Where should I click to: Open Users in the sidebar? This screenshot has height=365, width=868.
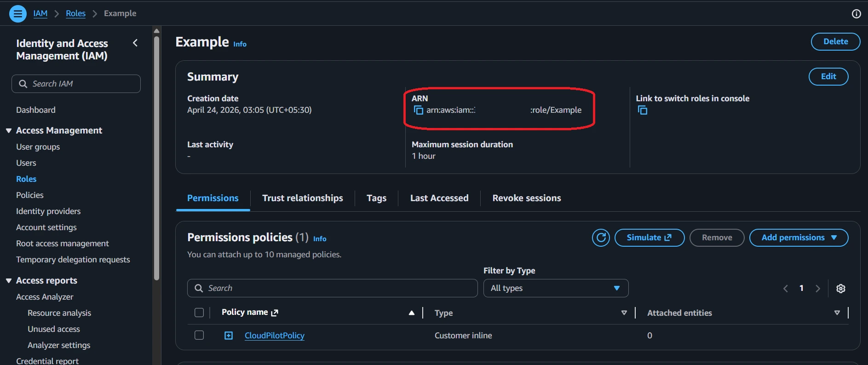(x=26, y=163)
